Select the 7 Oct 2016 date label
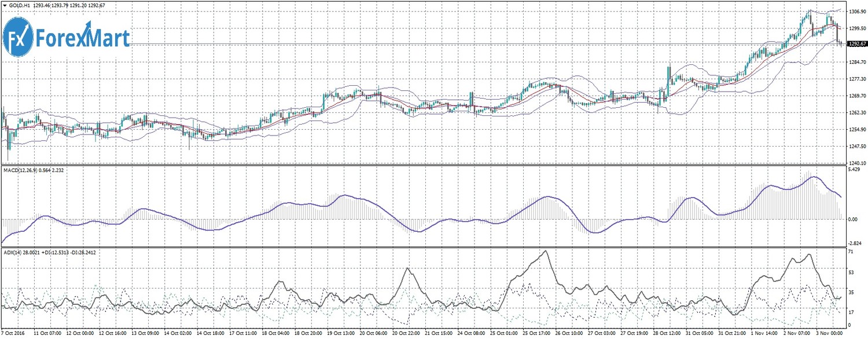 (x=14, y=335)
